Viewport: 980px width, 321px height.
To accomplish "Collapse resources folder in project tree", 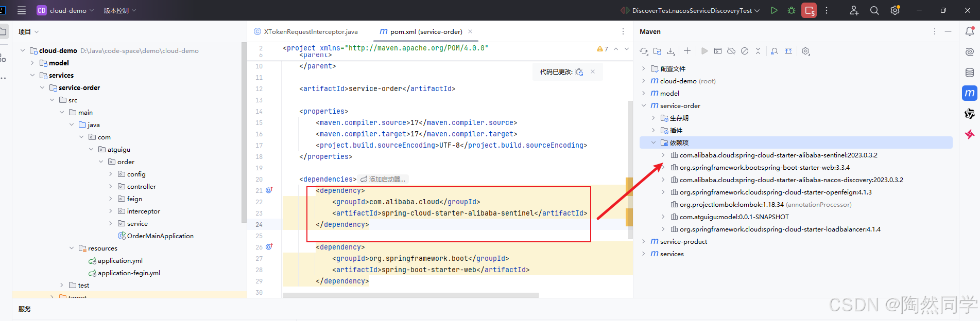I will click(72, 248).
